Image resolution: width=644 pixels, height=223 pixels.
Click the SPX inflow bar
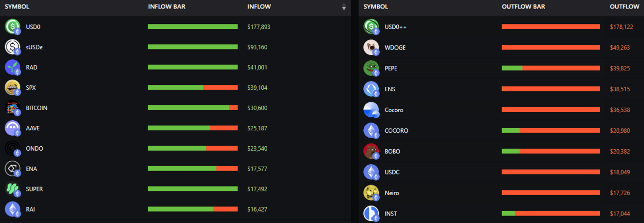(x=193, y=87)
